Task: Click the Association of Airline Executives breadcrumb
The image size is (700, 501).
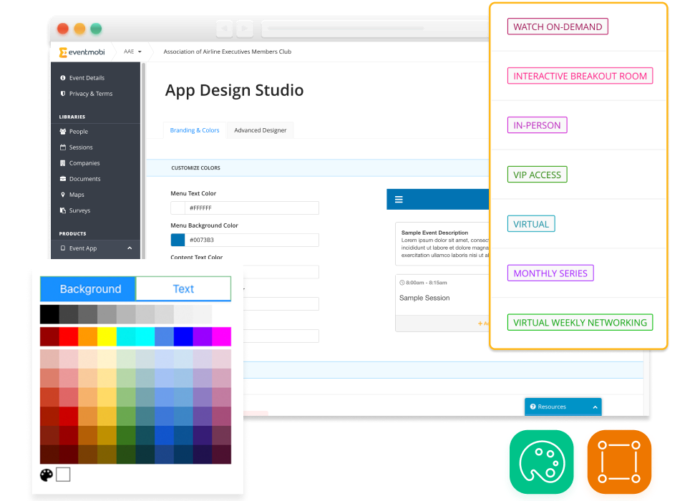Action: pyautogui.click(x=227, y=52)
